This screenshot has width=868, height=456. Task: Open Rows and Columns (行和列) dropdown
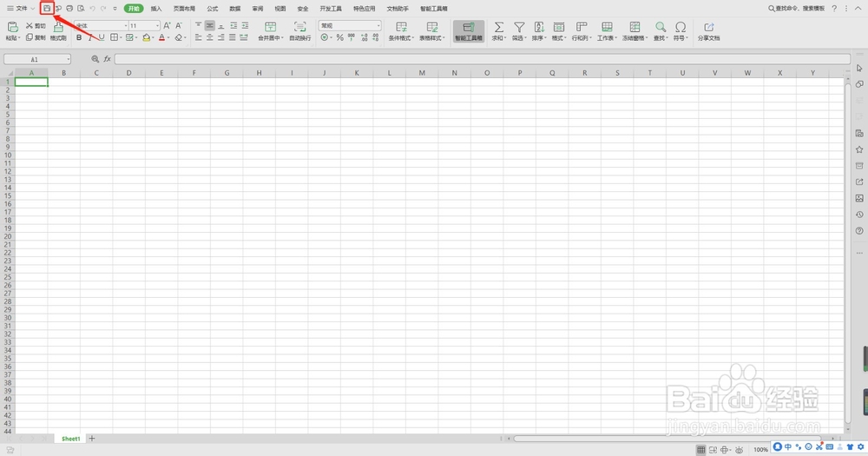point(582,31)
